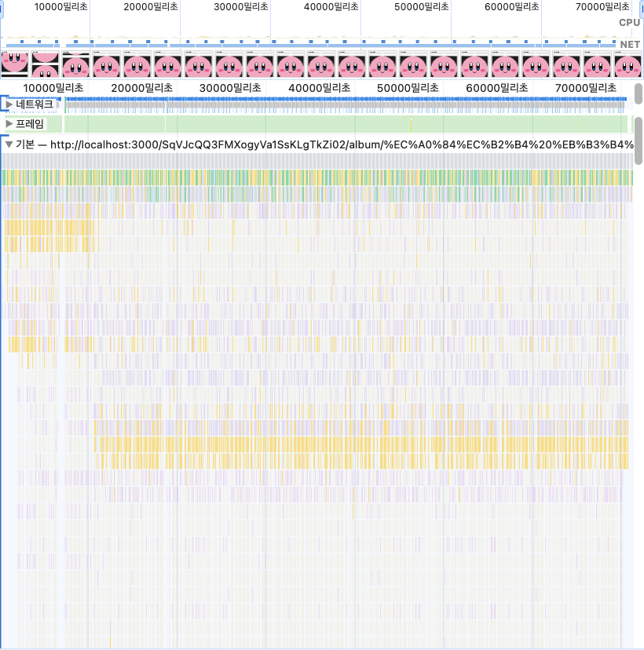Select the 프레임 track label
Viewport: 644px width, 650px height.
30,123
